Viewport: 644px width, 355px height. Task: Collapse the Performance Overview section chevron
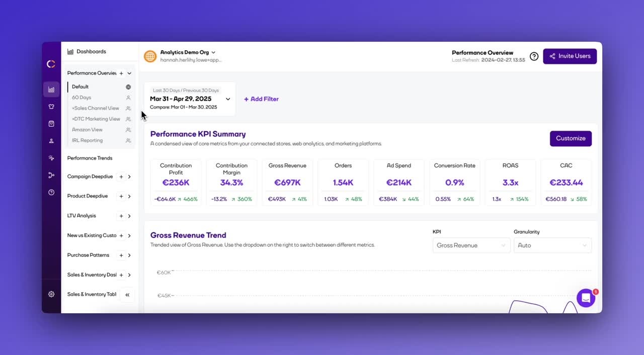(x=129, y=73)
